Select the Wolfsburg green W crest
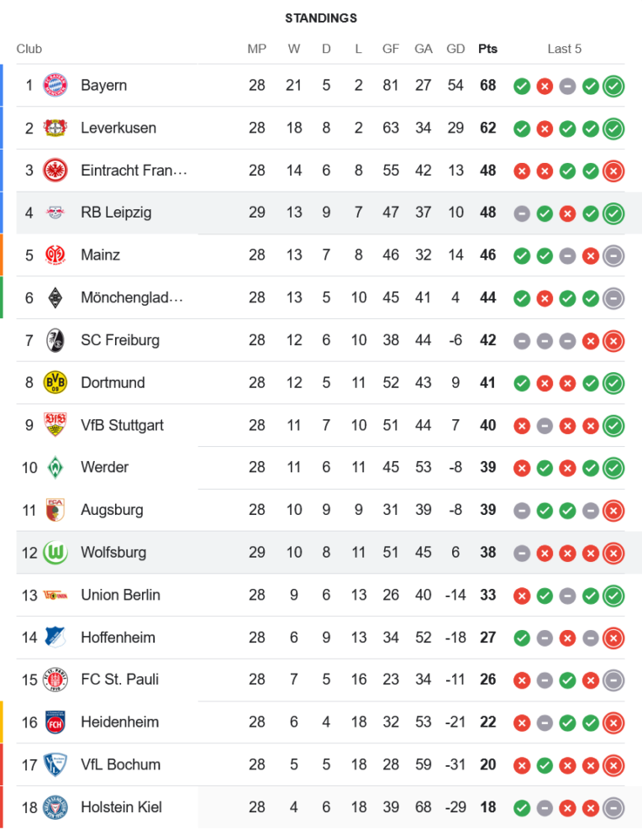This screenshot has height=840, width=642. [x=55, y=552]
